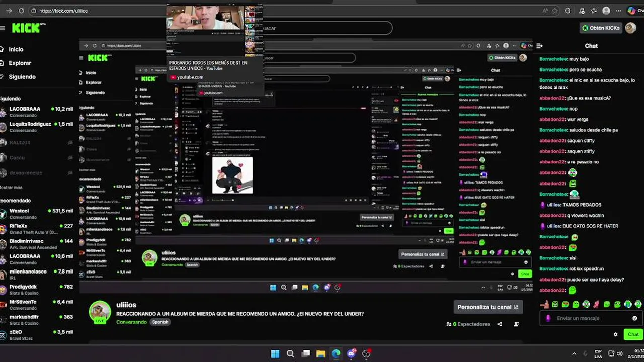Click the Spanish language tag
The height and width of the screenshot is (362, 644).
(160, 322)
